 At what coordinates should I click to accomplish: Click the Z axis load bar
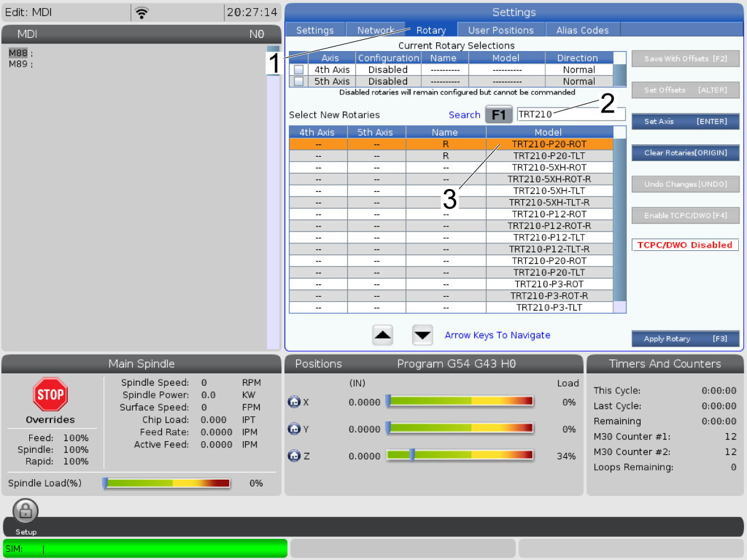pyautogui.click(x=460, y=455)
